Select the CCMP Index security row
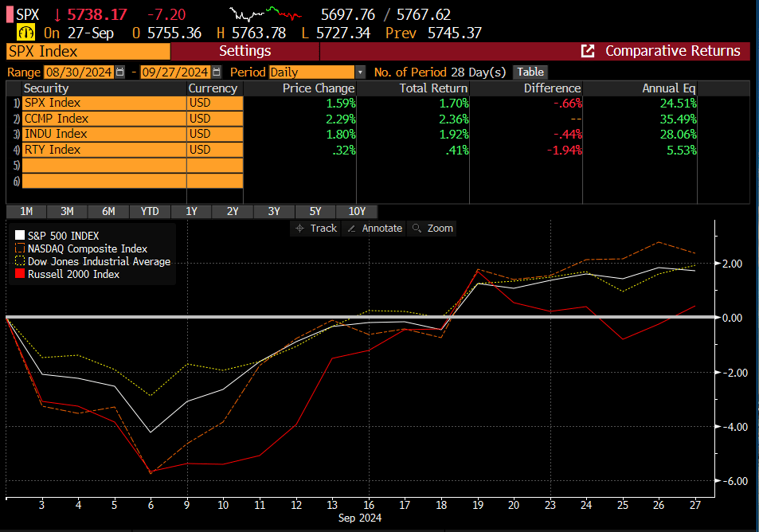 coord(104,119)
